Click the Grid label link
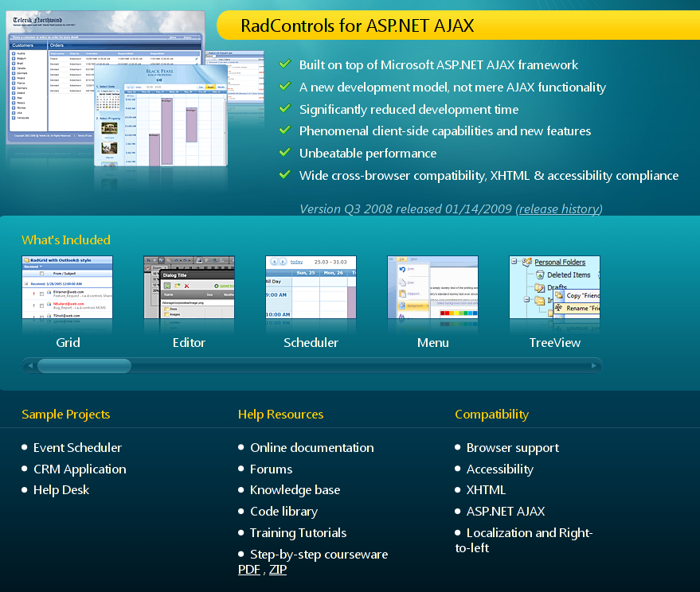This screenshot has height=592, width=700. click(x=68, y=343)
